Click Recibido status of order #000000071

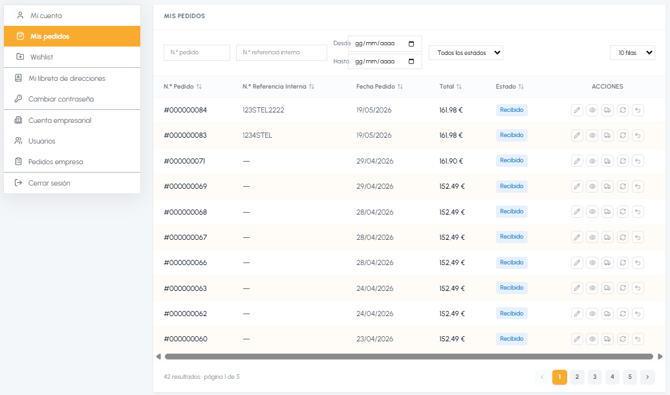(x=511, y=161)
